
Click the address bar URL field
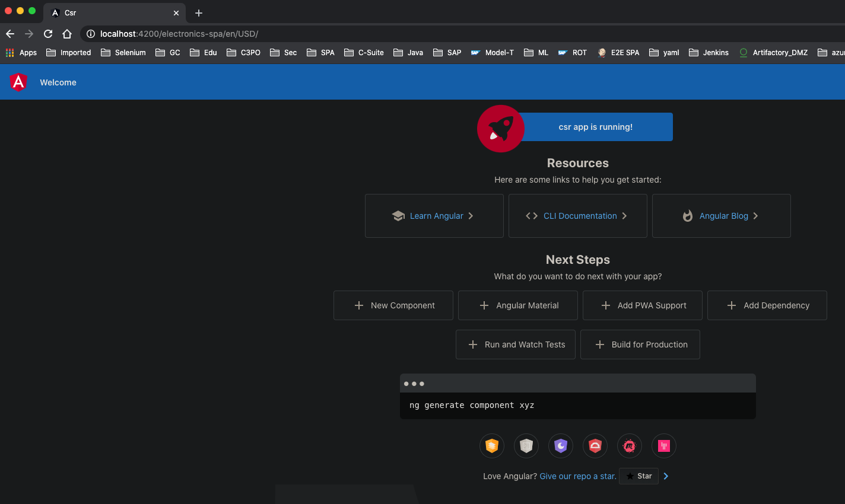click(463, 34)
